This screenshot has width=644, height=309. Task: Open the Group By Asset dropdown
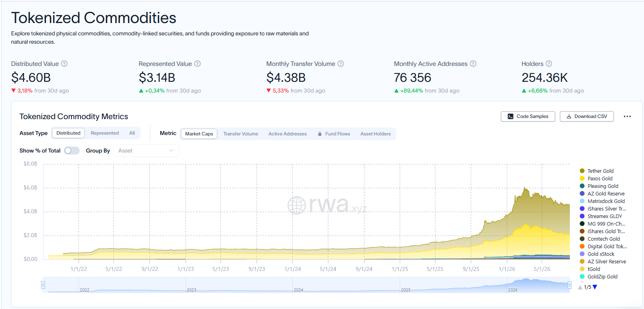[146, 151]
